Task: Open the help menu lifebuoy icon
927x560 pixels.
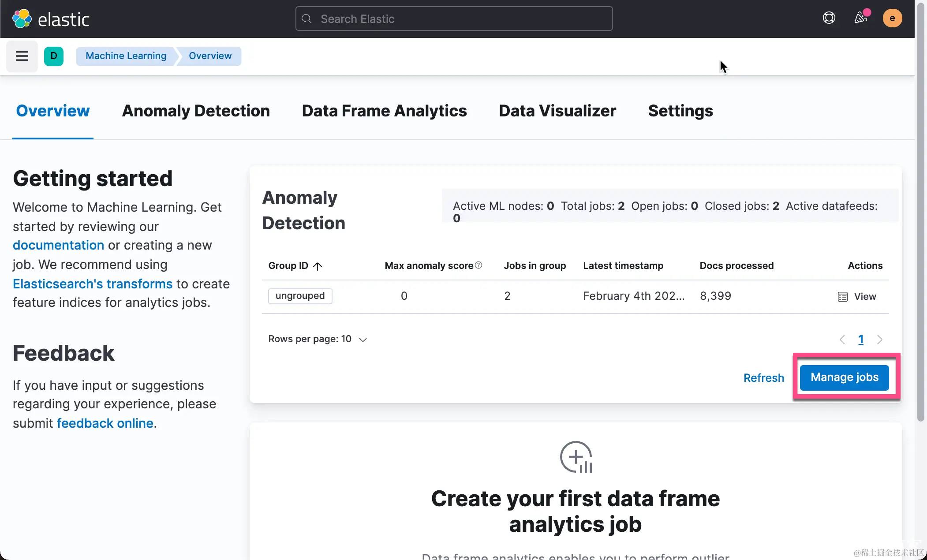Action: [829, 18]
